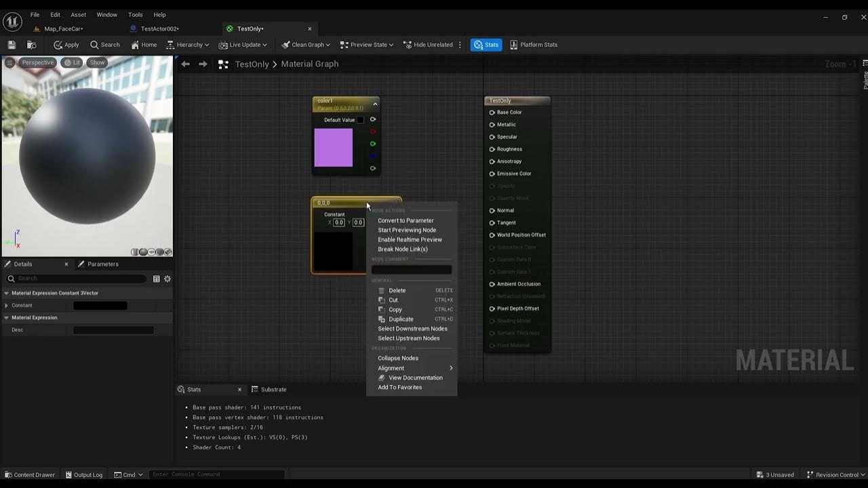This screenshot has width=868, height=488.
Task: Click the Save material disk icon
Action: tap(12, 45)
